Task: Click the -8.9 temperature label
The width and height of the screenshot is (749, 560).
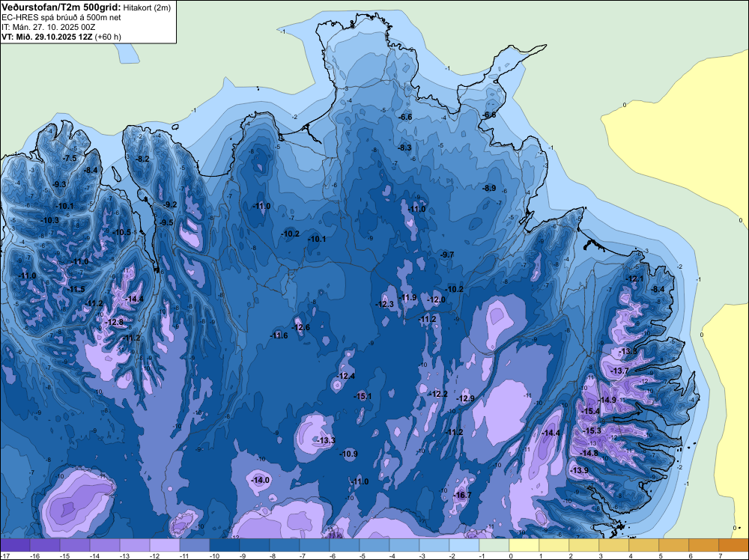Action: point(489,188)
